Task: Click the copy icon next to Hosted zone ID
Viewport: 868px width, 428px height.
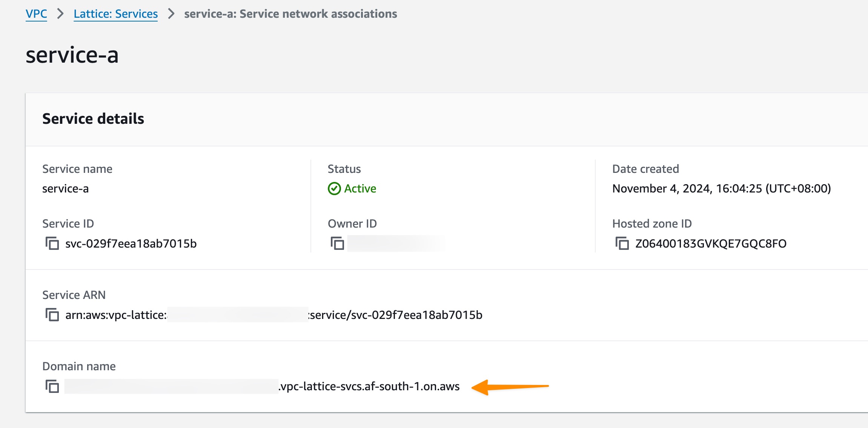Action: coord(622,243)
